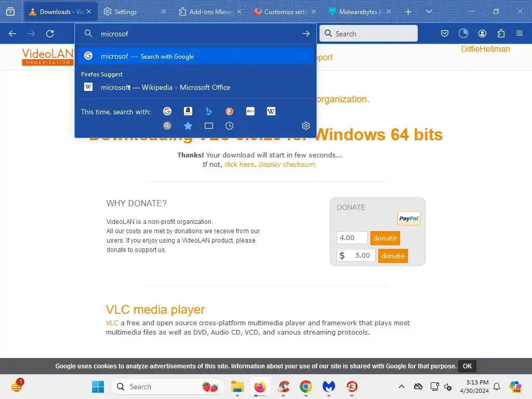Open the clock showing 3:13 PM

tap(474, 387)
